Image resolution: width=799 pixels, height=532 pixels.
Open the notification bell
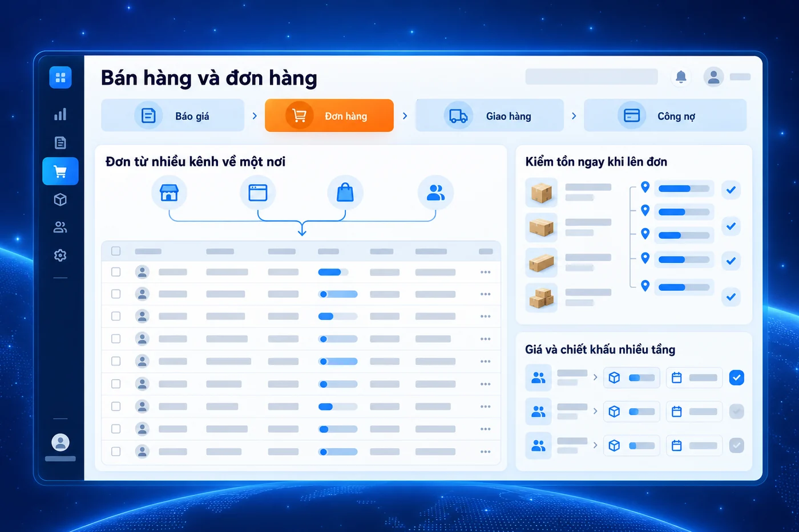click(681, 76)
